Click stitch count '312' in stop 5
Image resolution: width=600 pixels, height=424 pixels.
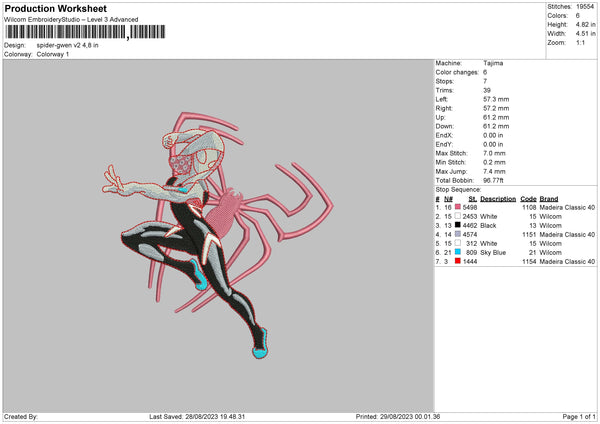click(x=472, y=243)
